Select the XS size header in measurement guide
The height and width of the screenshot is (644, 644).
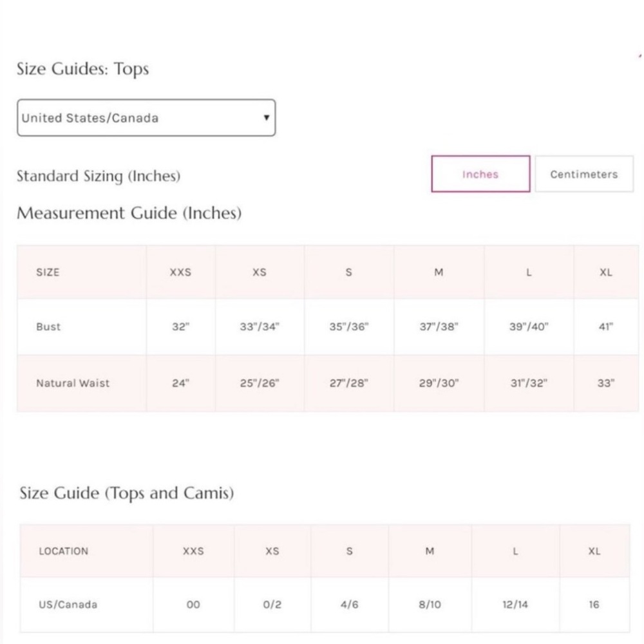point(259,272)
